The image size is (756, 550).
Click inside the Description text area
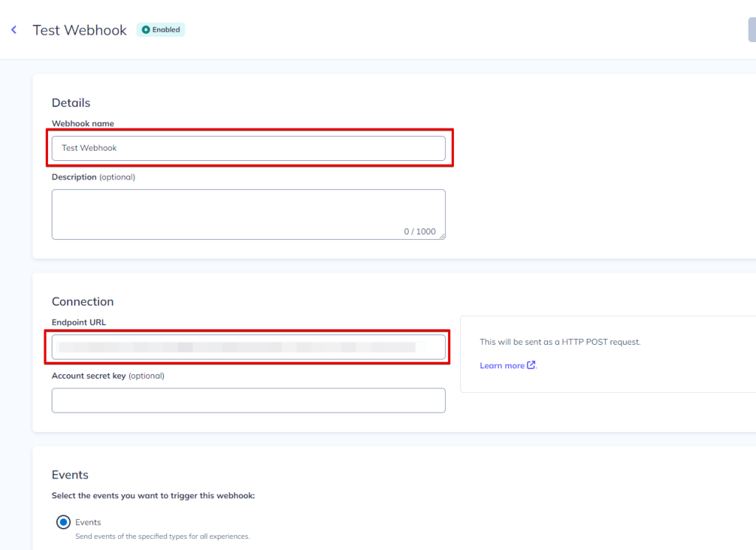(248, 210)
